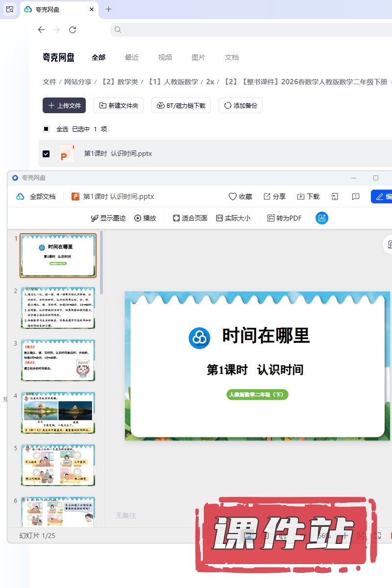Click the 新建文件夹 new folder button

click(x=119, y=105)
